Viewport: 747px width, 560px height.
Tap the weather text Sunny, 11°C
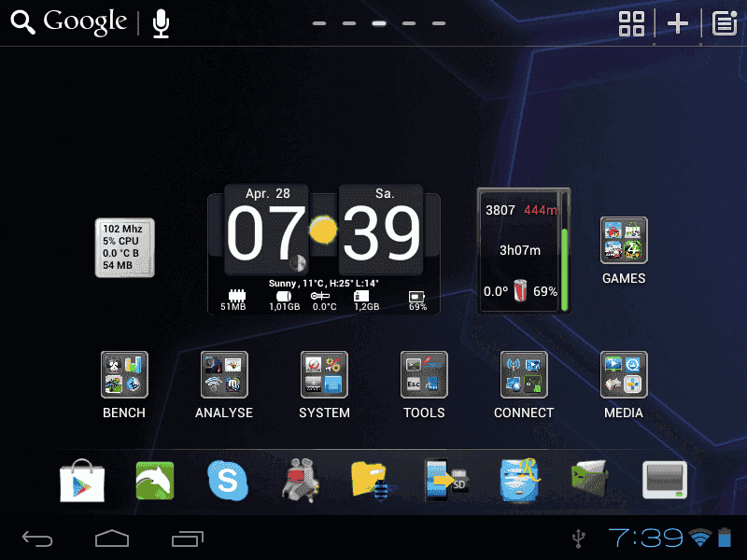coord(323,284)
